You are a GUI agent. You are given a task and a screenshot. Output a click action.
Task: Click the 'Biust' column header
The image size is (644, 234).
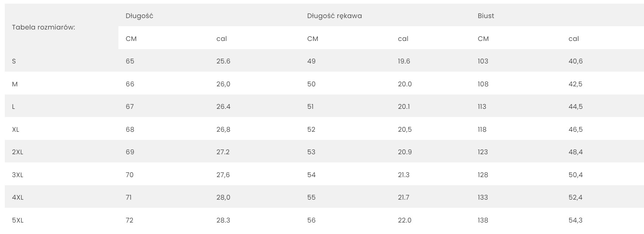click(x=486, y=16)
